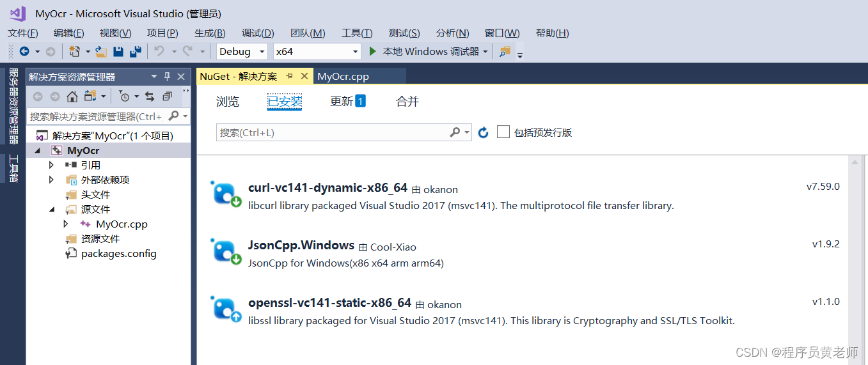The width and height of the screenshot is (868, 365).
Task: Click the Undo arrow icon
Action: 159,51
